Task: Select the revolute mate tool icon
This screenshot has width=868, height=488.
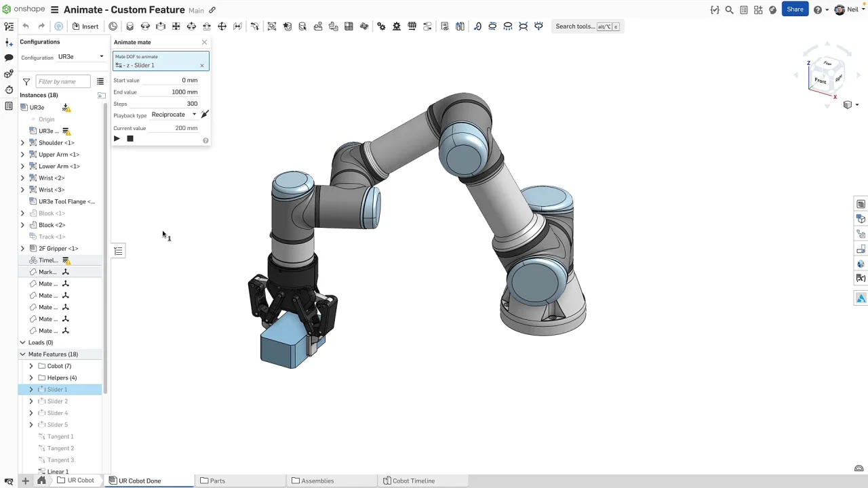Action: (145, 26)
